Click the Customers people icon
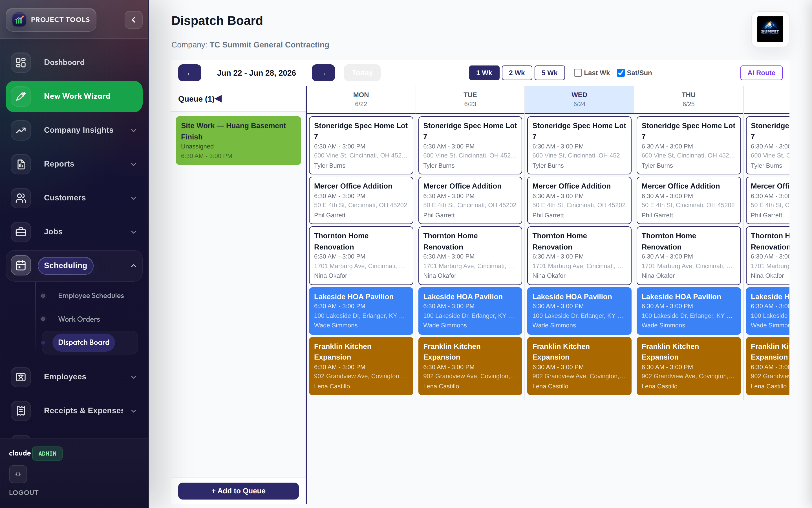The width and height of the screenshot is (812, 508). click(21, 198)
